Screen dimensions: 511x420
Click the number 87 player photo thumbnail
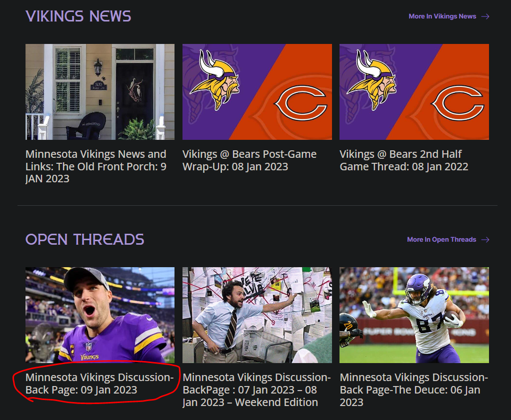[x=414, y=315]
